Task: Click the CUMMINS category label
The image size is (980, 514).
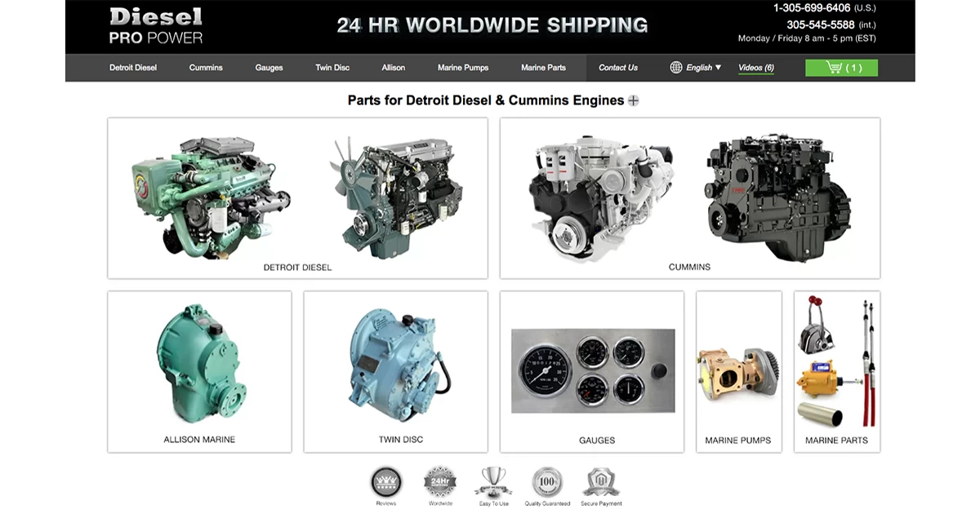Action: pos(689,267)
